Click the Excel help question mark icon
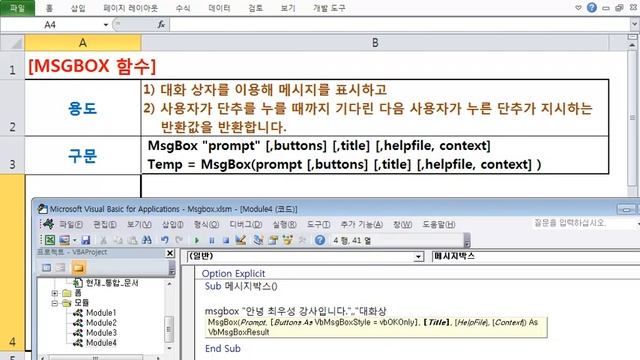Image resolution: width=640 pixels, height=360 pixels. click(591, 8)
